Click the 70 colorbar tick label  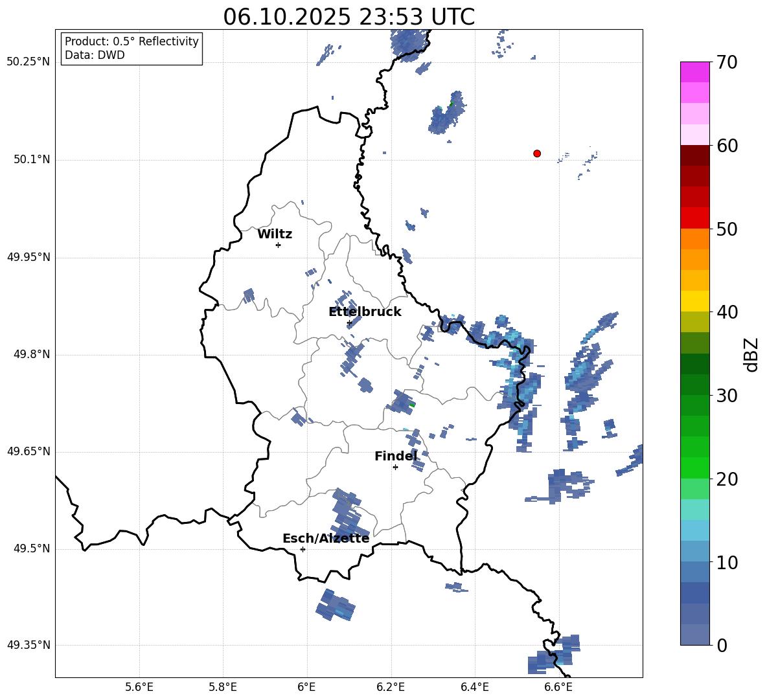[x=727, y=63]
